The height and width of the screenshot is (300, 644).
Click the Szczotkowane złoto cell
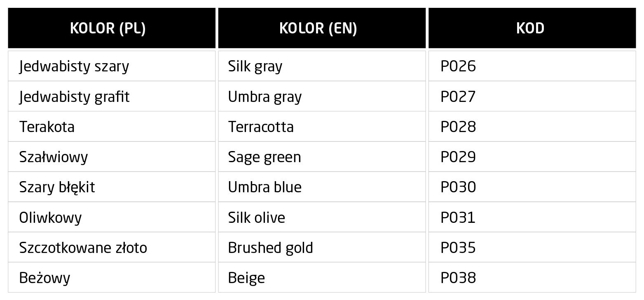(83, 248)
